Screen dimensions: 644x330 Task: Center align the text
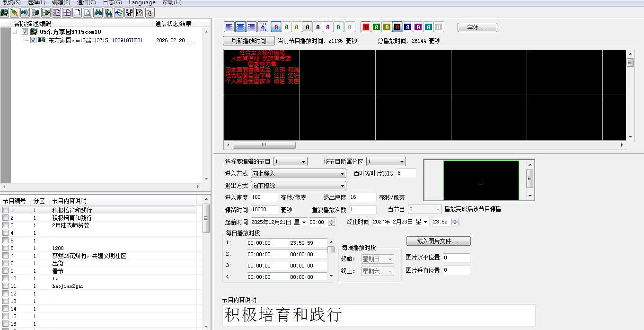pos(240,27)
